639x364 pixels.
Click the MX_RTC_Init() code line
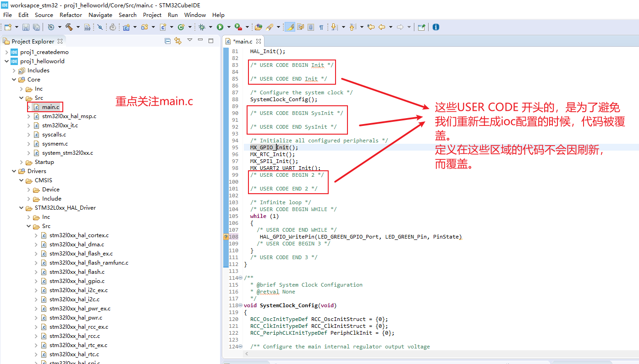pos(273,154)
